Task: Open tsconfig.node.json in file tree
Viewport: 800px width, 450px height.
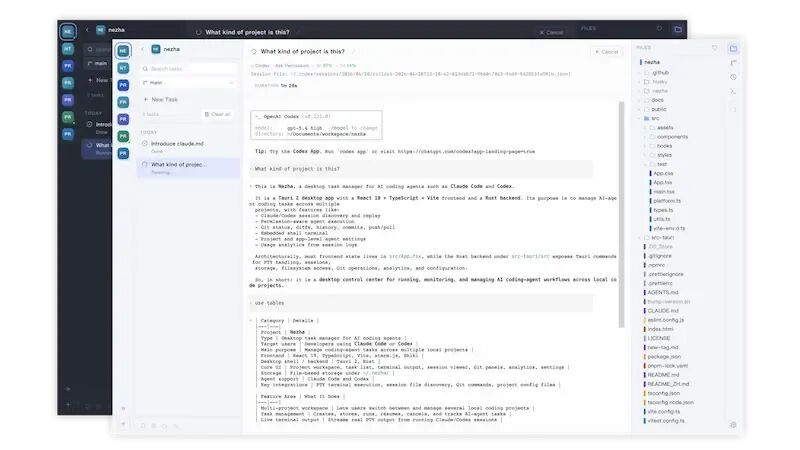Action: point(669,403)
